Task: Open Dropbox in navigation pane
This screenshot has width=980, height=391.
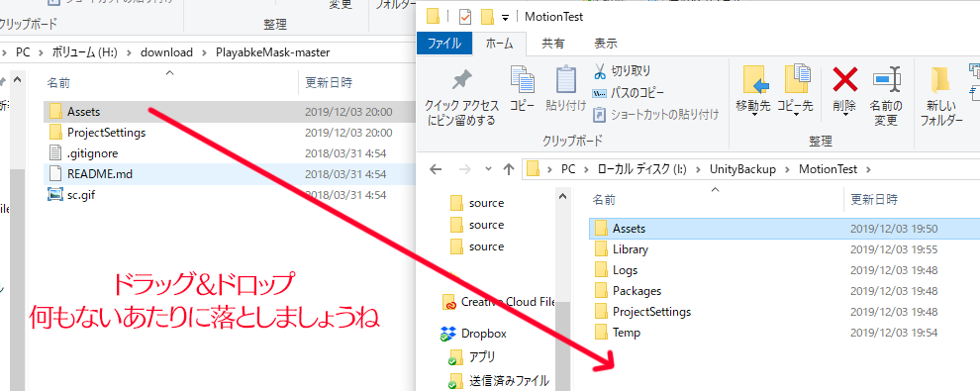Action: [474, 333]
